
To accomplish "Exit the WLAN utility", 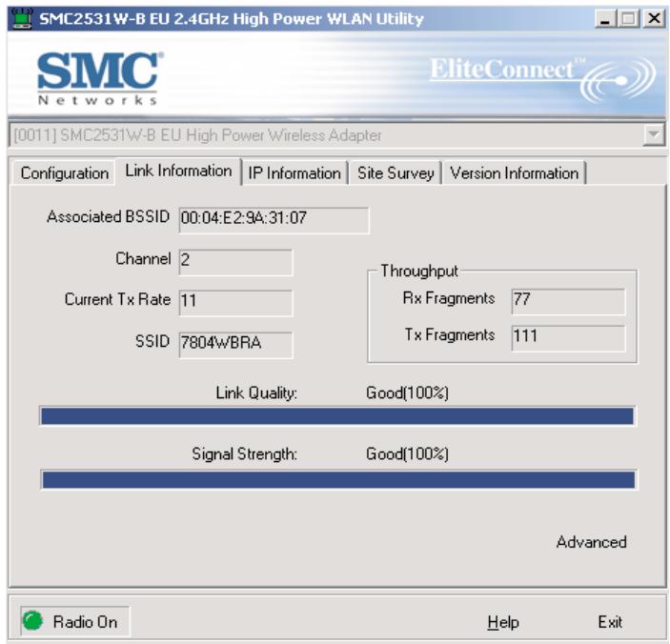I will tap(610, 622).
